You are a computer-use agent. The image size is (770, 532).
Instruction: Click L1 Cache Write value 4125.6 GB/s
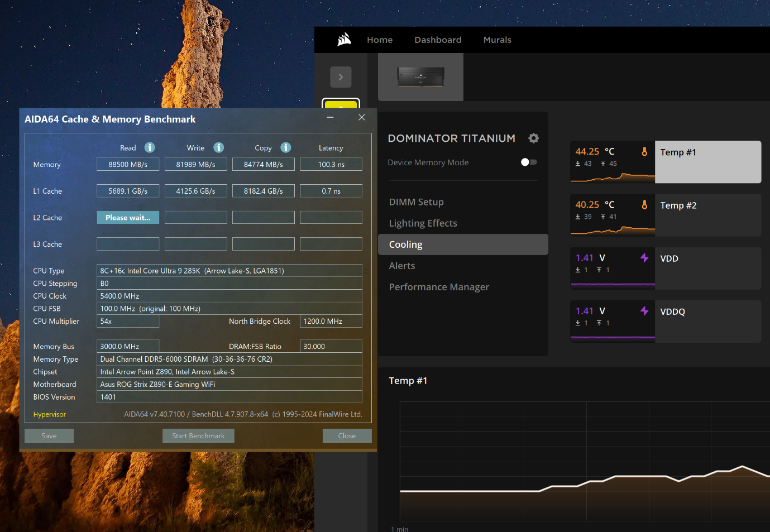pos(195,191)
